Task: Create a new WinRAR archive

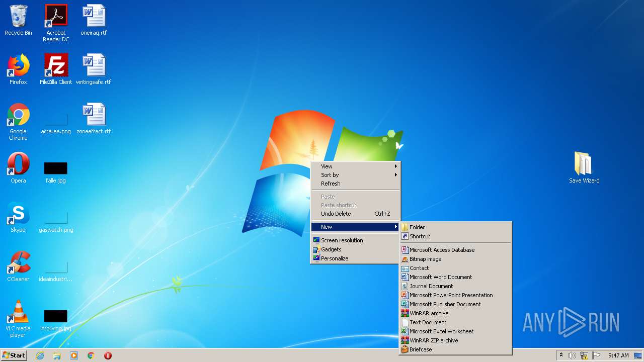Action: pyautogui.click(x=455, y=313)
